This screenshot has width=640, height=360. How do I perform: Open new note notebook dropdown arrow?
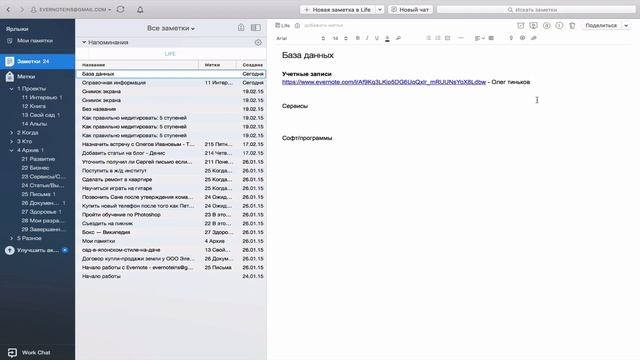pos(380,9)
